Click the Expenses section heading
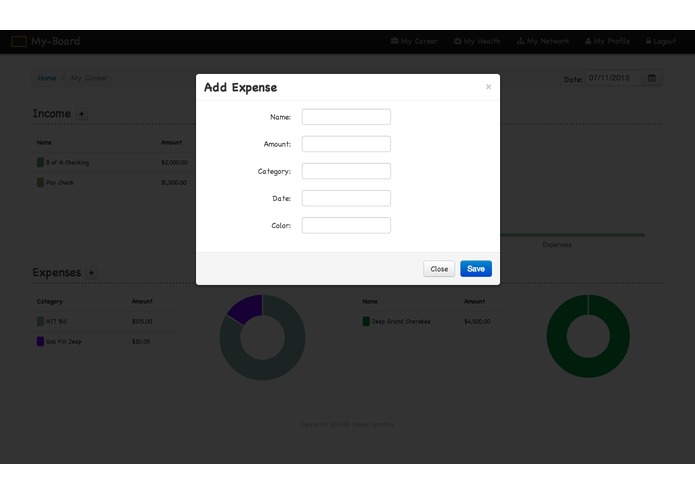This screenshot has height=494, width=695. coord(57,272)
